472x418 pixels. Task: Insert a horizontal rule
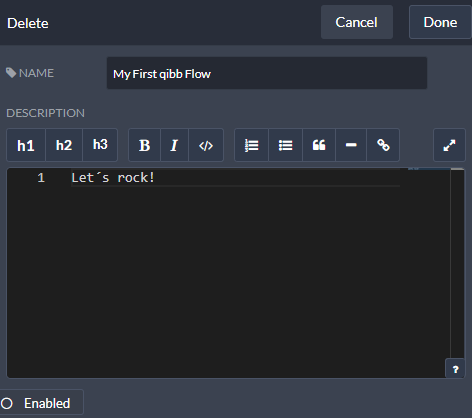coord(351,145)
